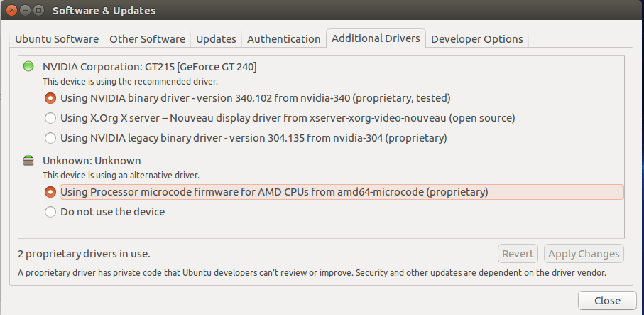Switch to the Ubuntu Software tab
The image size is (644, 315).
point(58,39)
